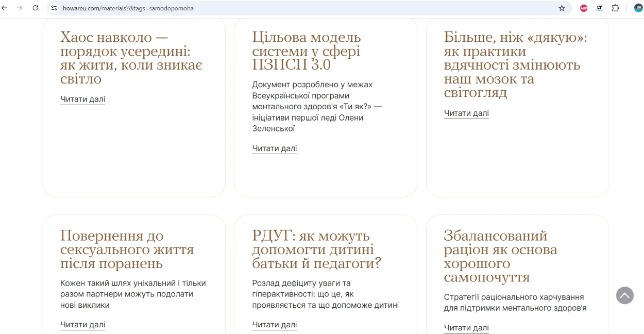Click "Читати далі" under the practices of gratitude card
Viewport: 644px width, 334px height.
point(466,113)
